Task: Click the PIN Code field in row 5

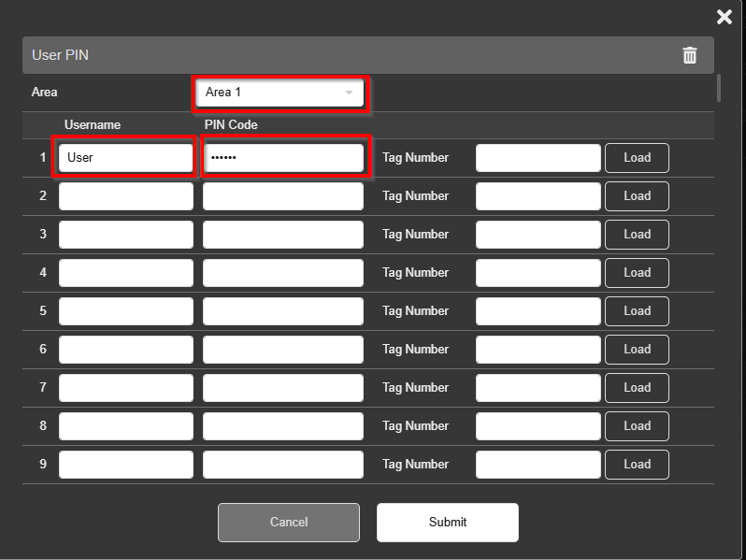Action: point(283,311)
